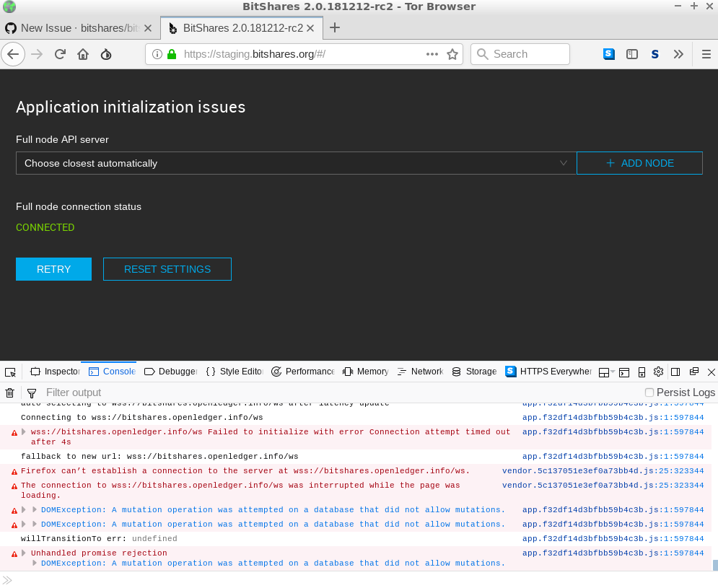This screenshot has height=588, width=718.
Task: Open the Network devtools tab
Action: (420, 372)
